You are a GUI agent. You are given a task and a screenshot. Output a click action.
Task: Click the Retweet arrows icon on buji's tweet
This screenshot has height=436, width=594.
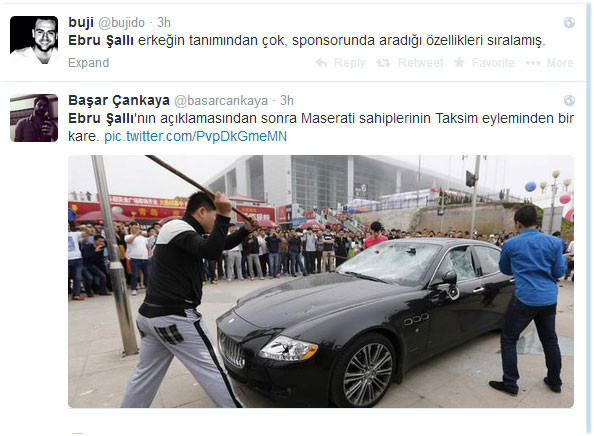click(383, 63)
